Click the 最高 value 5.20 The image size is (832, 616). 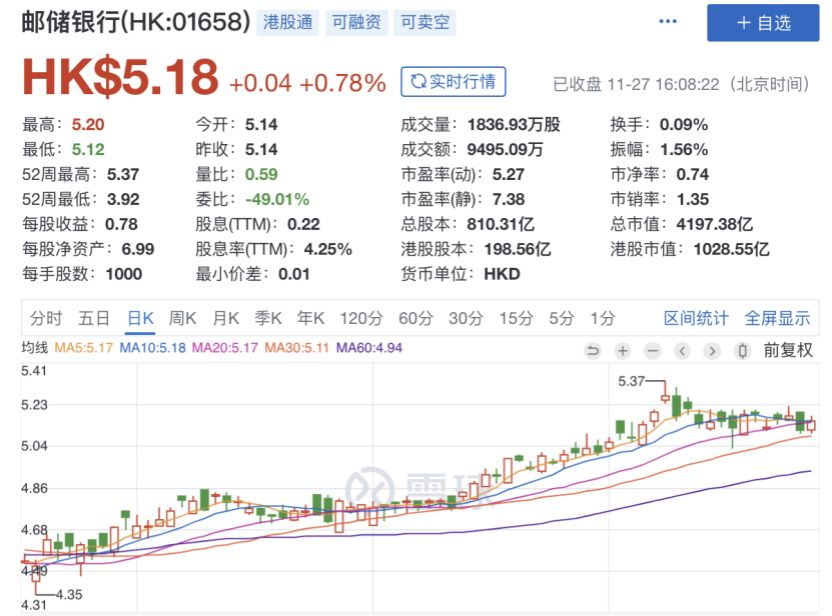tap(88, 125)
